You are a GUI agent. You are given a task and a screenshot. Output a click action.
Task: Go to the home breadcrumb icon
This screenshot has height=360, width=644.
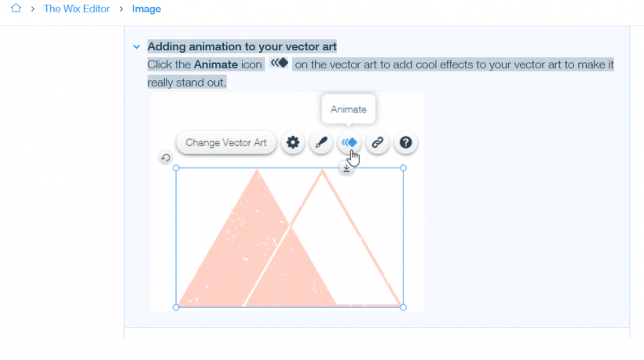point(16,8)
